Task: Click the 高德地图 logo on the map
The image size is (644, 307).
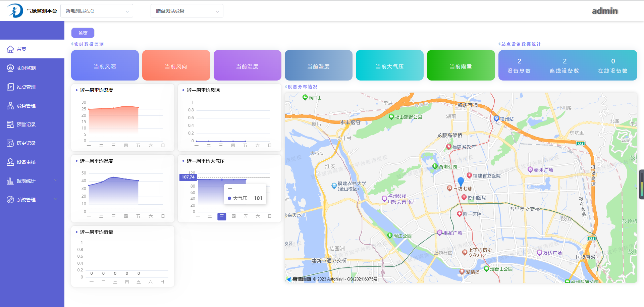Action: pos(299,279)
